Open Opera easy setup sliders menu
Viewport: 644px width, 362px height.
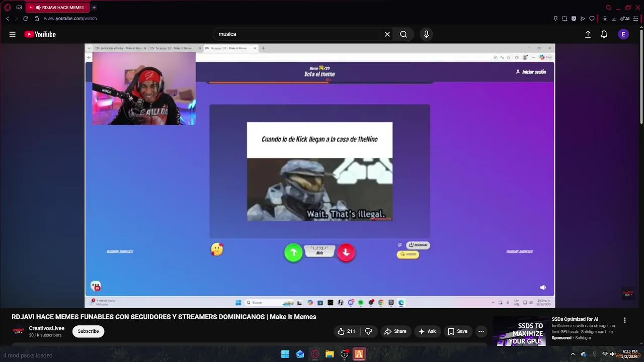pyautogui.click(x=636, y=19)
